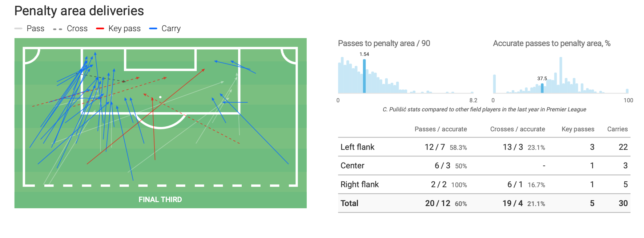
Task: Click the red Key pass legend line
Action: 100,29
